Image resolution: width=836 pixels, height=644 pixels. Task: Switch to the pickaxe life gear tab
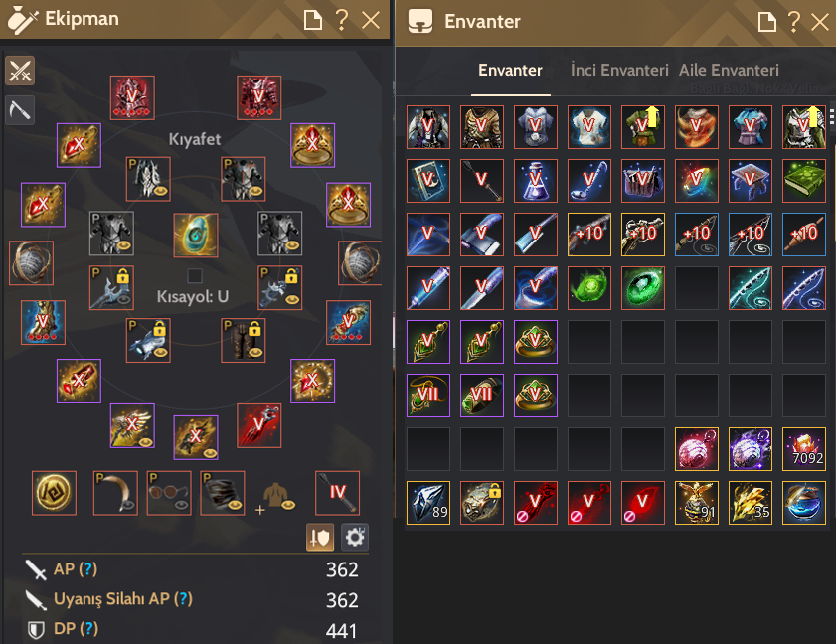click(x=20, y=110)
